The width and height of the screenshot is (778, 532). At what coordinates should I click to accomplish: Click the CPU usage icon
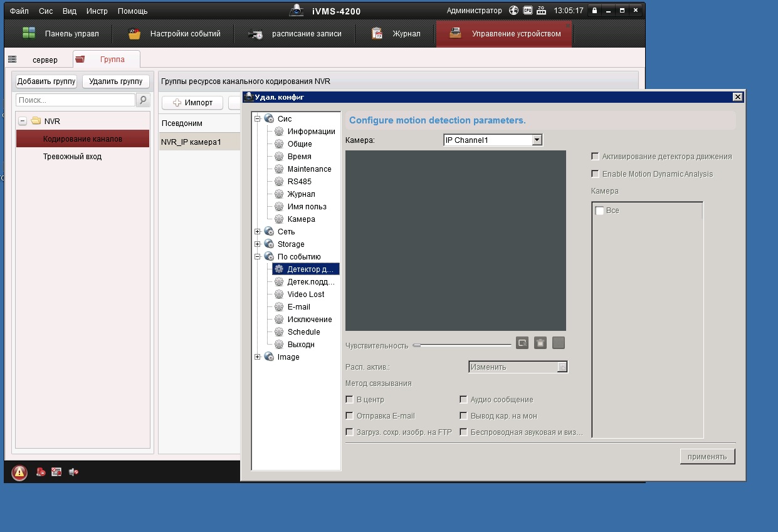528,11
